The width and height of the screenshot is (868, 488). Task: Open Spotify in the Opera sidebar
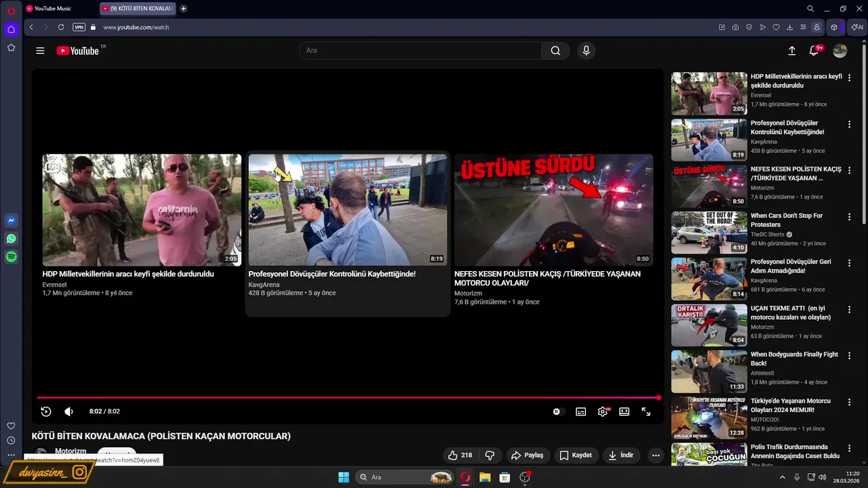click(x=11, y=257)
